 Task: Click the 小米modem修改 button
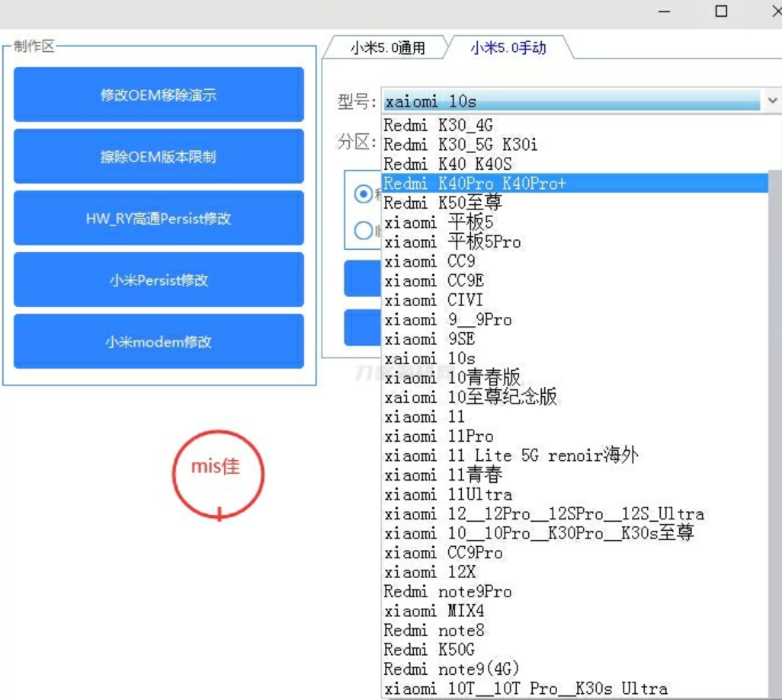coord(159,341)
